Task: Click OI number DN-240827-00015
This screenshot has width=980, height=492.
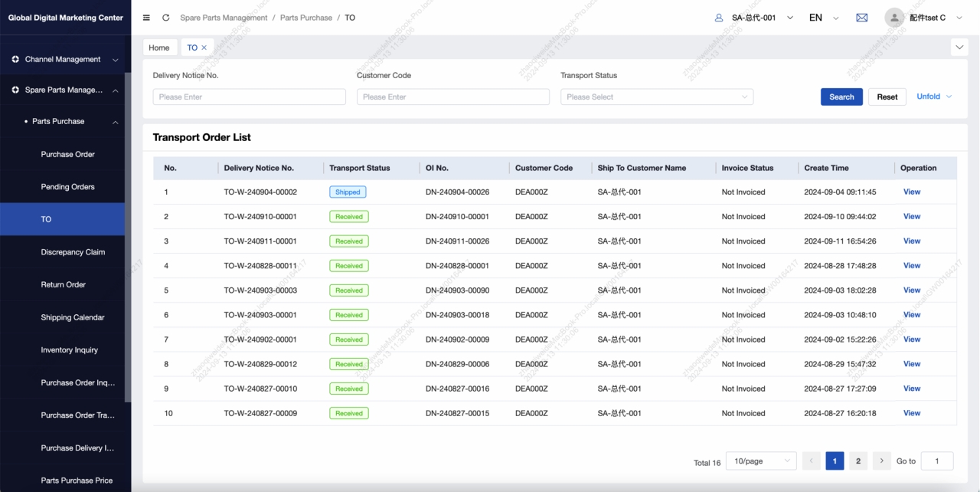Action: tap(458, 413)
